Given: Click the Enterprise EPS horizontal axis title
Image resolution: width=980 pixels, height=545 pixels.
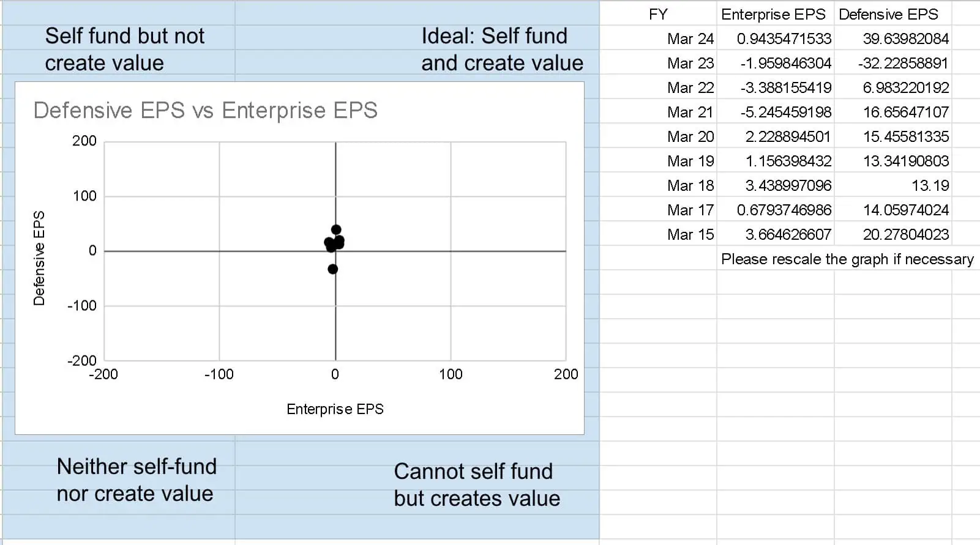Looking at the screenshot, I should coord(335,409).
